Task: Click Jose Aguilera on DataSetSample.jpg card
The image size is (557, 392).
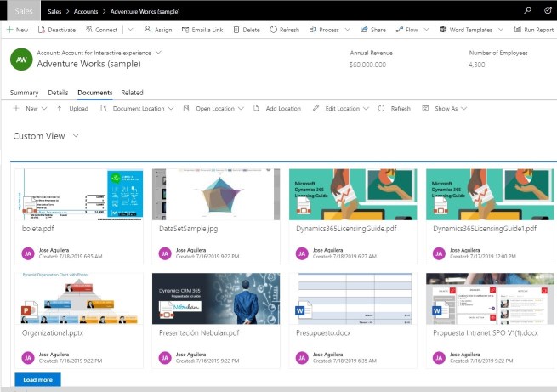Action: [x=190, y=250]
